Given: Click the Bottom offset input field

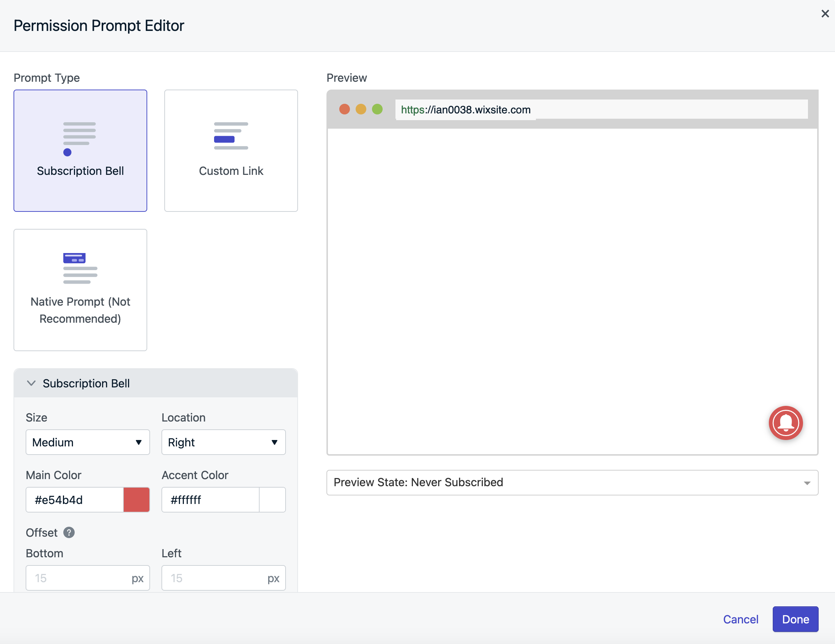Looking at the screenshot, I should pos(78,578).
